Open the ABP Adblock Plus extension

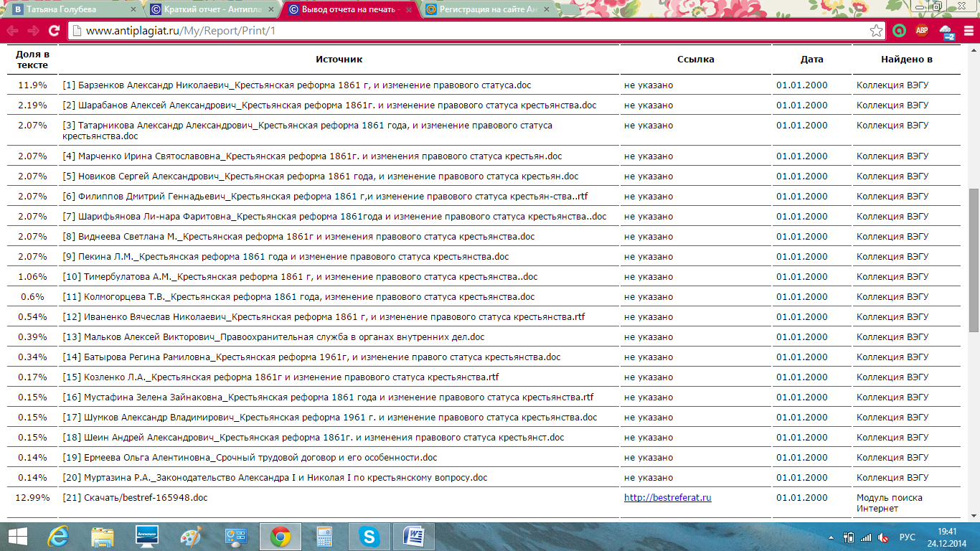(922, 31)
